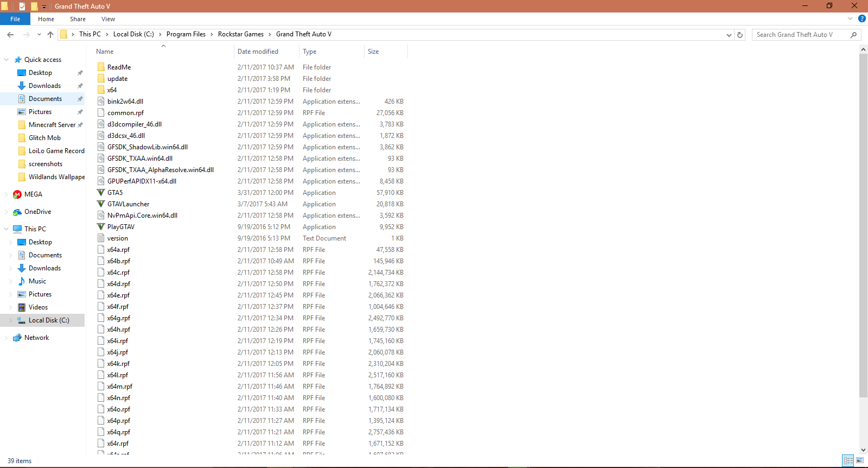Click the update folder icon
Viewport: 868px width, 468px height.
[x=101, y=79]
